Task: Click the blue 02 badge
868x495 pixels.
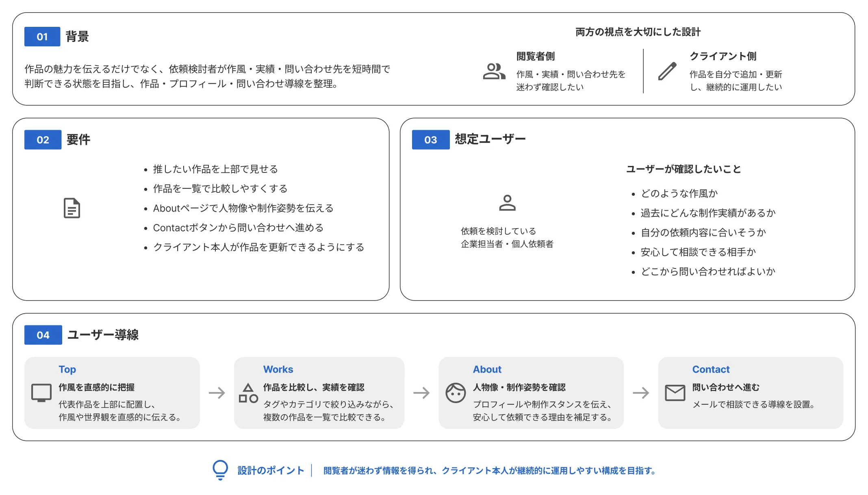Action: tap(43, 140)
